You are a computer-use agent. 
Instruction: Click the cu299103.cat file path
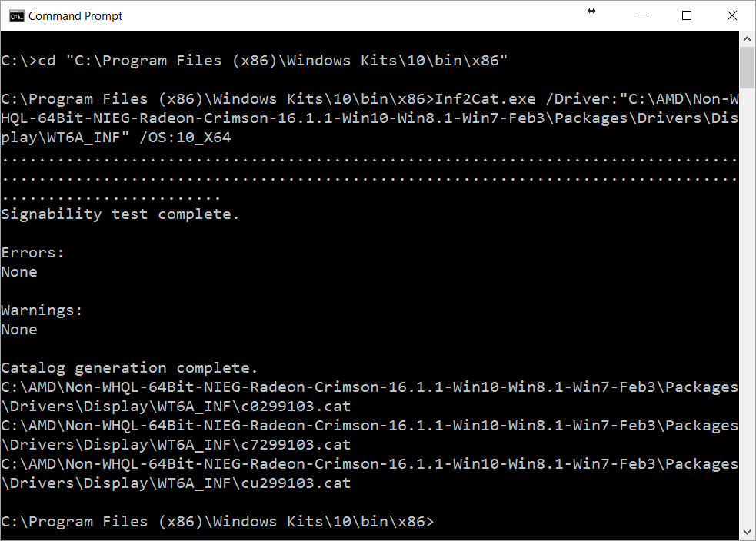(369, 473)
